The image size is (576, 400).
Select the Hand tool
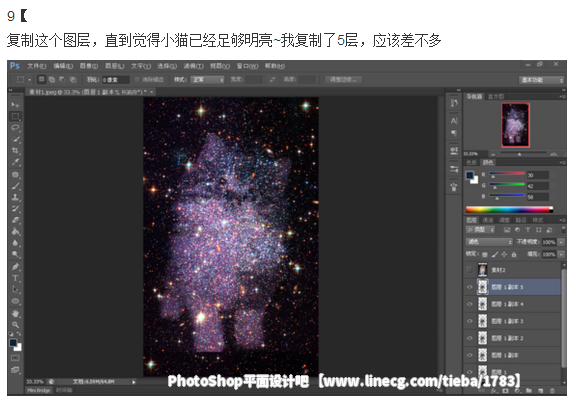[15, 313]
